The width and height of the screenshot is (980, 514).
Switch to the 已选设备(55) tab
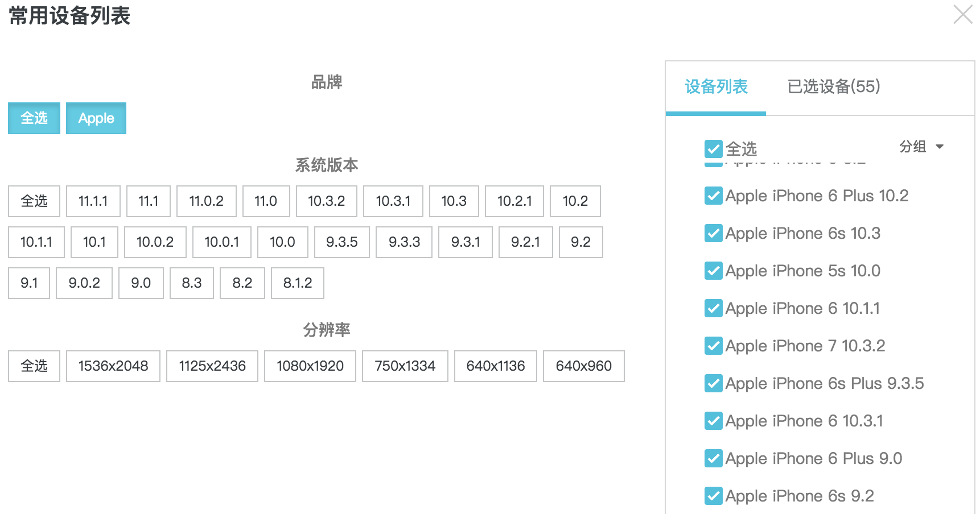click(834, 87)
